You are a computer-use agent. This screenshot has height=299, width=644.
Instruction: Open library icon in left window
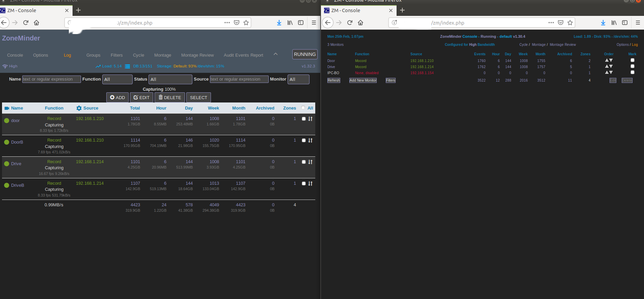point(290,23)
